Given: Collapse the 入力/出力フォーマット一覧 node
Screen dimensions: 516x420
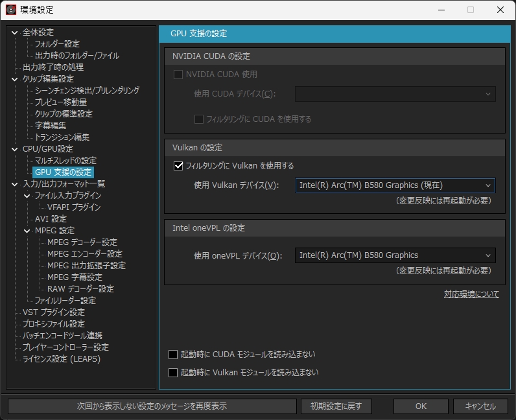Looking at the screenshot, I should [x=14, y=184].
